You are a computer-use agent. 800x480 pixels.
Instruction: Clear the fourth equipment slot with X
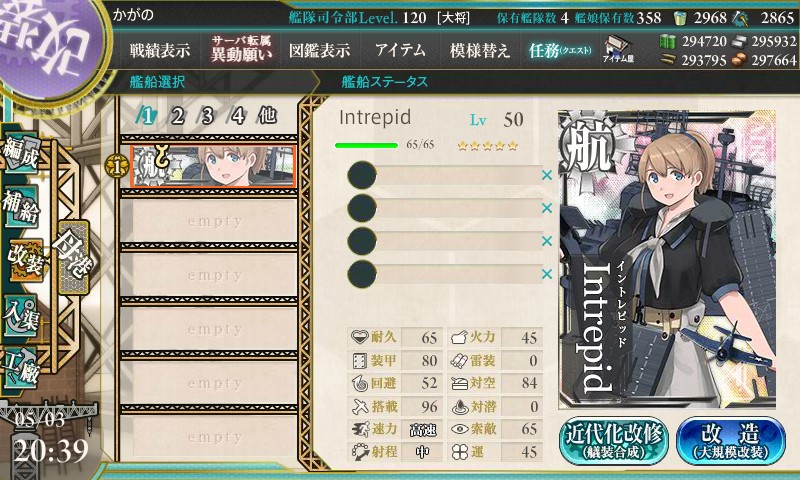click(x=547, y=274)
